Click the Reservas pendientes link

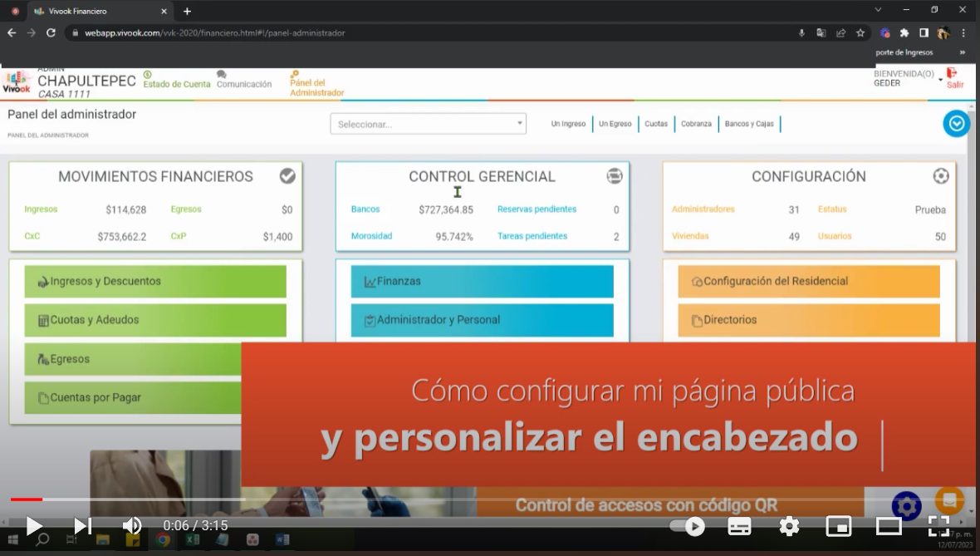click(537, 209)
